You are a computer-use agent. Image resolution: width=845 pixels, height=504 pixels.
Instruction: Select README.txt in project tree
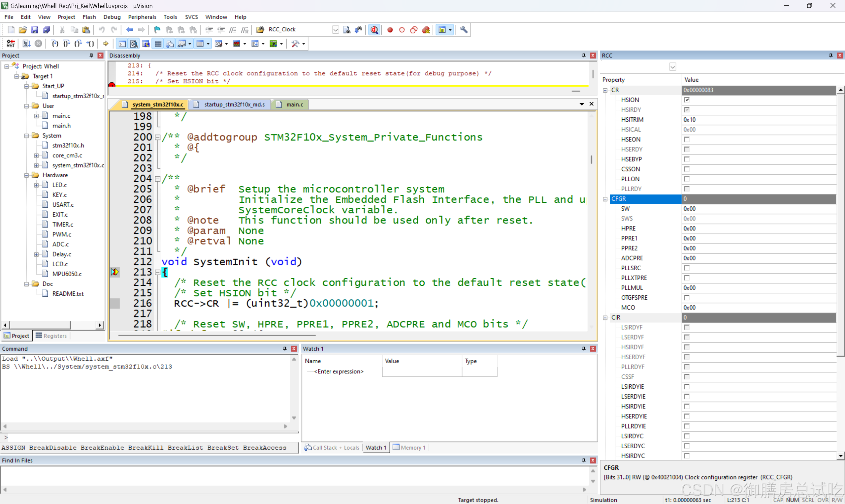(68, 294)
